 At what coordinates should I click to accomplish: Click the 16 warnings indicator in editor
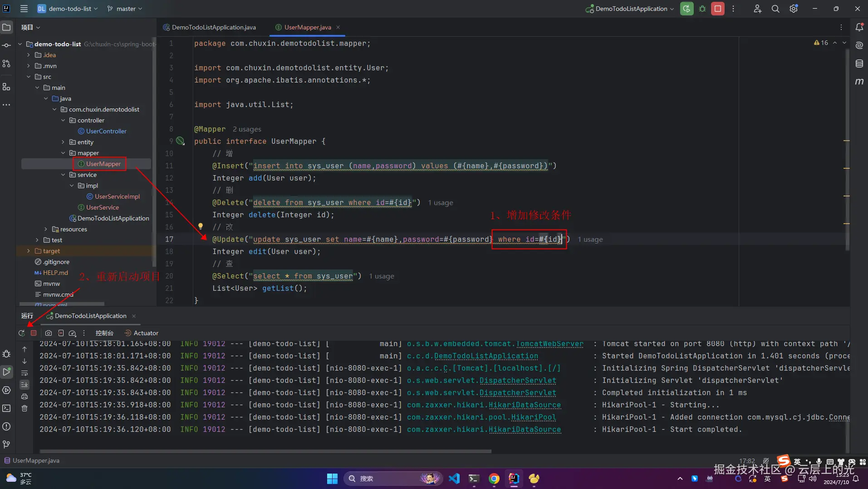point(821,43)
